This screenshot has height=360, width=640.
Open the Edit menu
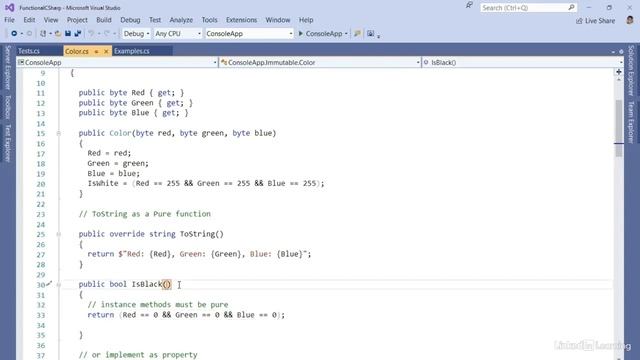(x=29, y=20)
